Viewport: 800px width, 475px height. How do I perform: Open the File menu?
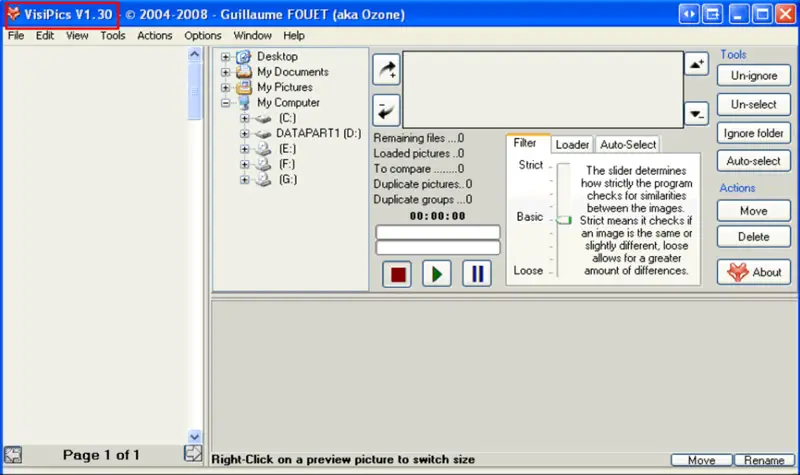[x=16, y=36]
